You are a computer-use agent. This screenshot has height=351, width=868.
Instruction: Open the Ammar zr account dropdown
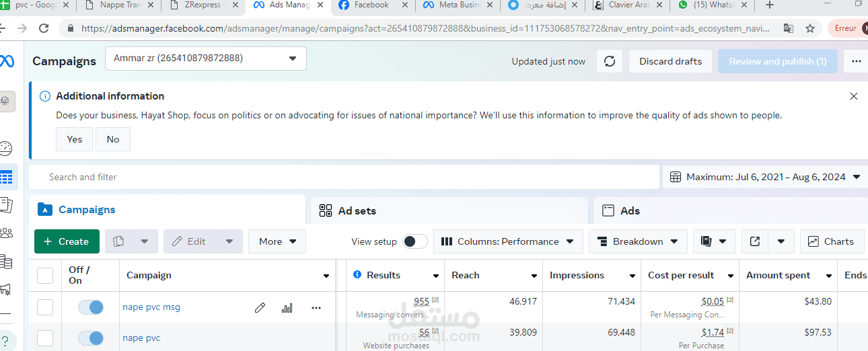coord(206,58)
